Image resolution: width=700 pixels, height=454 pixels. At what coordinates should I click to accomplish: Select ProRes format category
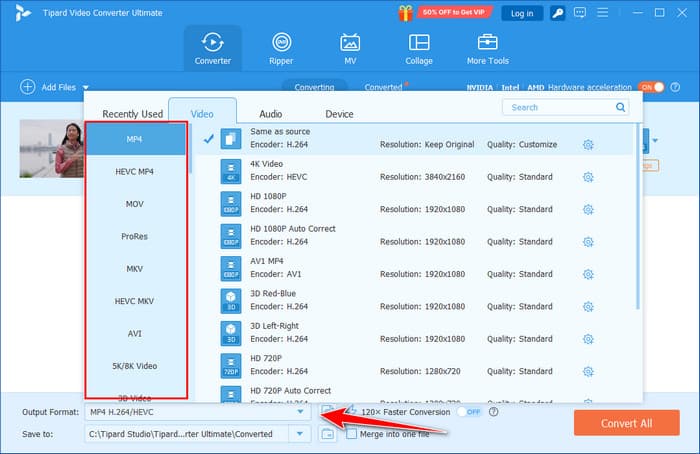pyautogui.click(x=134, y=236)
